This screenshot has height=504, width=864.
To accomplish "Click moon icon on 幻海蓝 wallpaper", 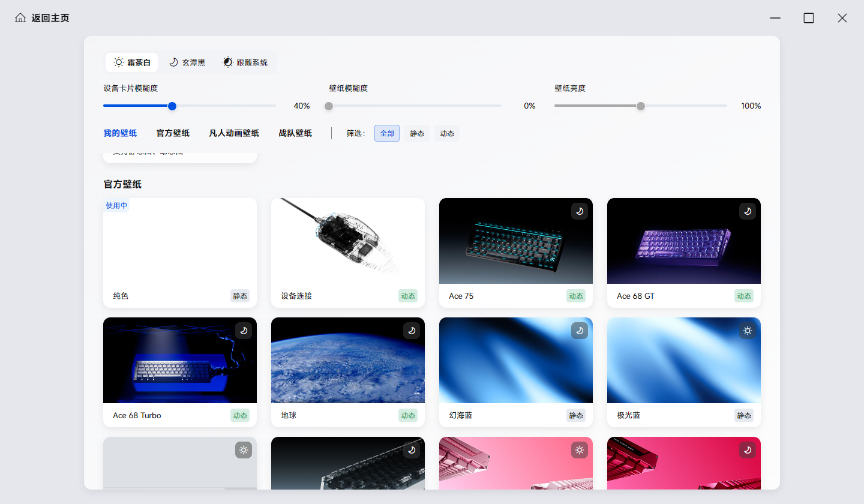I will point(580,331).
